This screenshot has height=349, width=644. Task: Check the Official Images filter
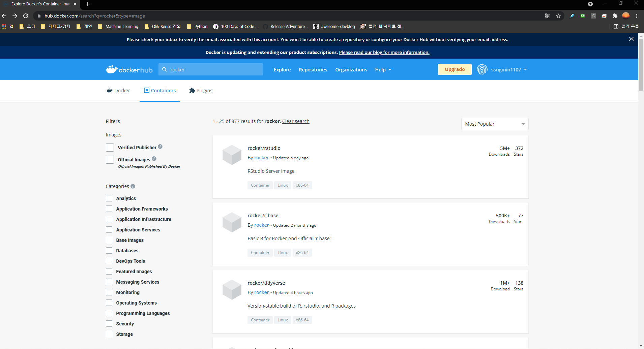[x=110, y=160]
